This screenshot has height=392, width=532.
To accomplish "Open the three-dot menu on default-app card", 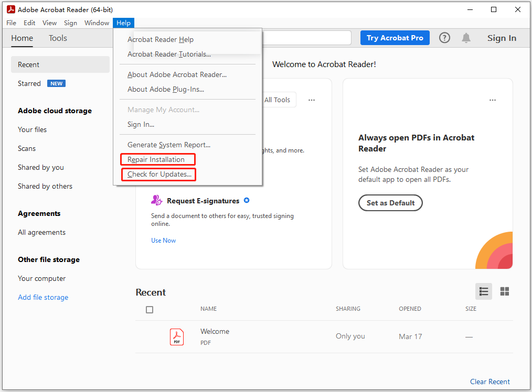I will click(492, 100).
